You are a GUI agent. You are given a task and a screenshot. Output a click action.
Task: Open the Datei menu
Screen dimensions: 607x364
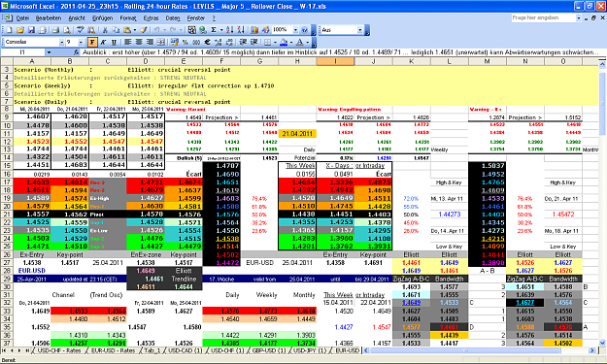22,17
